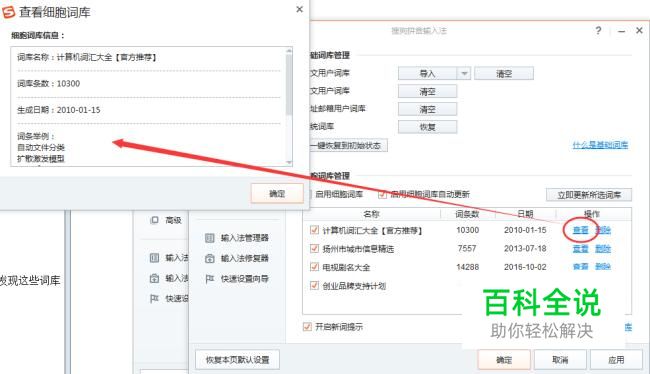The image size is (650, 374).
Task: Select the example entry 扩散激发模型
Action: [41, 158]
